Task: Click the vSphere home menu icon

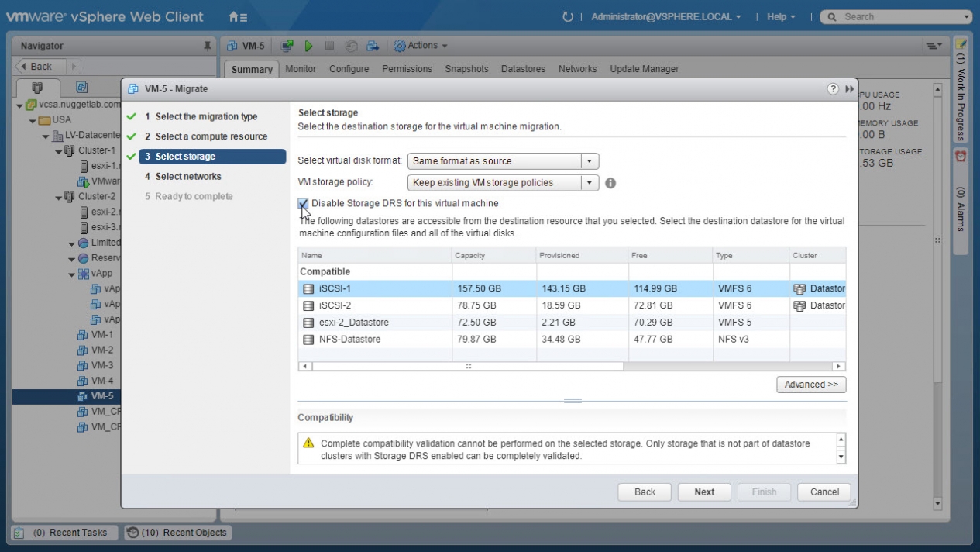Action: pos(237,16)
